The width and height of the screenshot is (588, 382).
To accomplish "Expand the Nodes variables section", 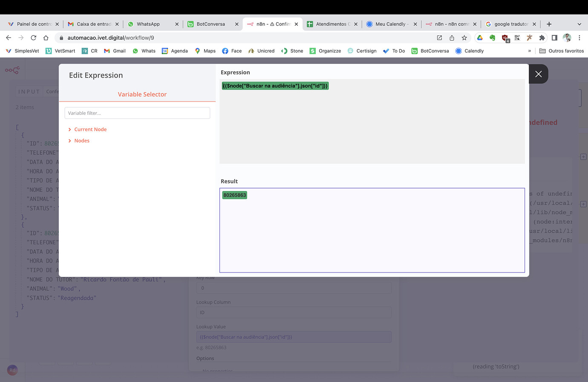I will pyautogui.click(x=81, y=140).
